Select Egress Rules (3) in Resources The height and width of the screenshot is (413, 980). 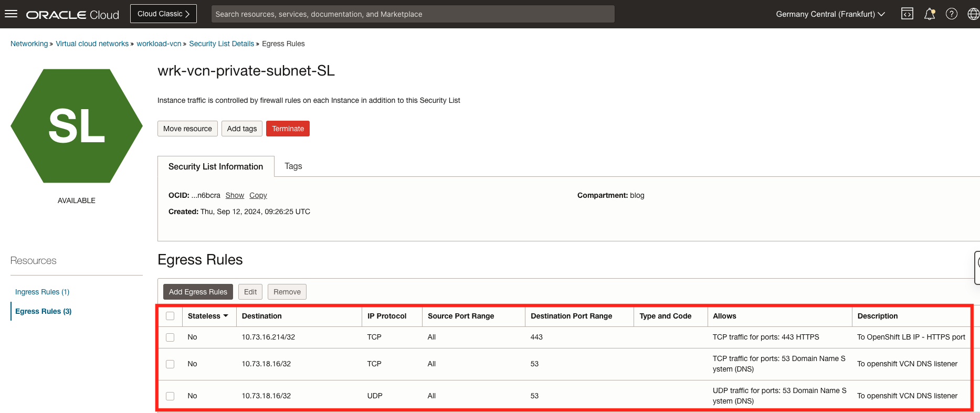click(x=43, y=311)
